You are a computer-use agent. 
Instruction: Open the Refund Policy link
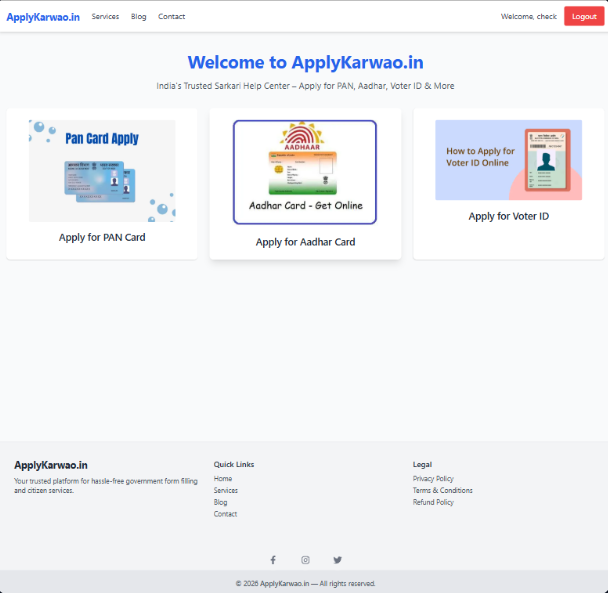(433, 502)
